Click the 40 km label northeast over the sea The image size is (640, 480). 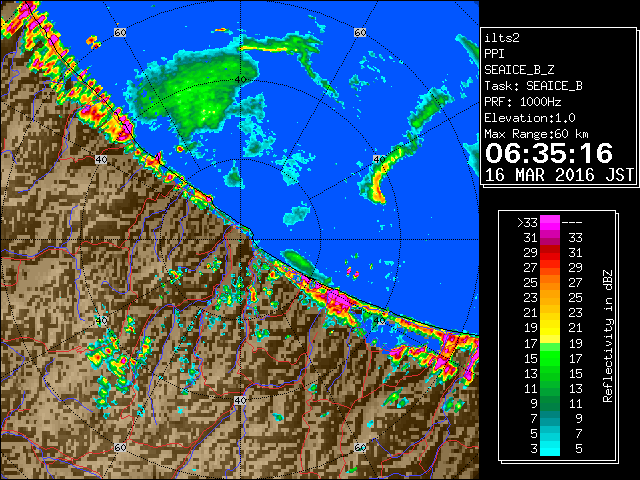tap(379, 159)
